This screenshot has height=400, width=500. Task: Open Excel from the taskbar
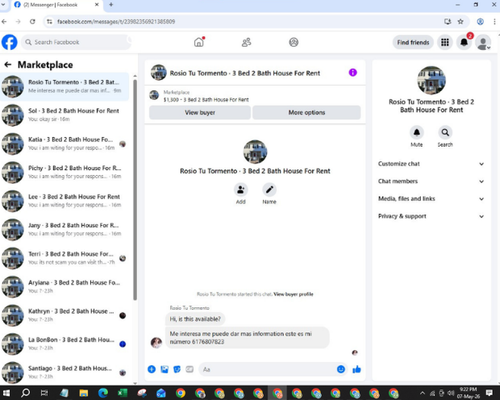tap(122, 393)
